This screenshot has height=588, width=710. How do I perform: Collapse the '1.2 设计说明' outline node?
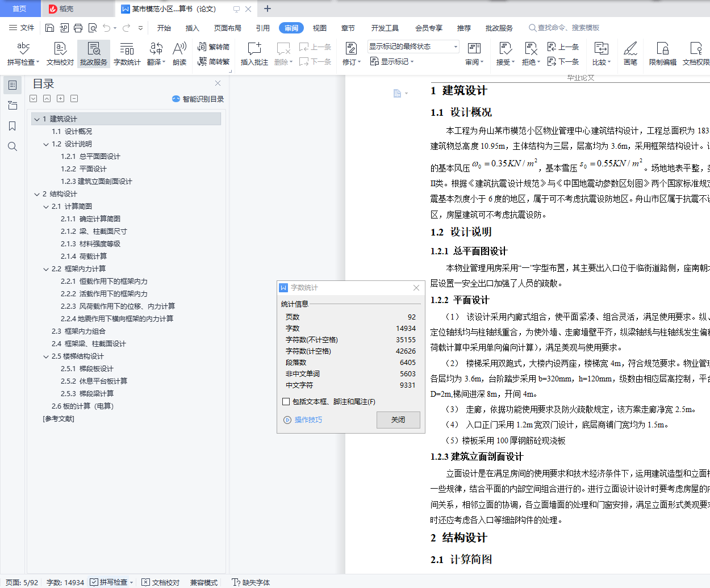(46, 144)
